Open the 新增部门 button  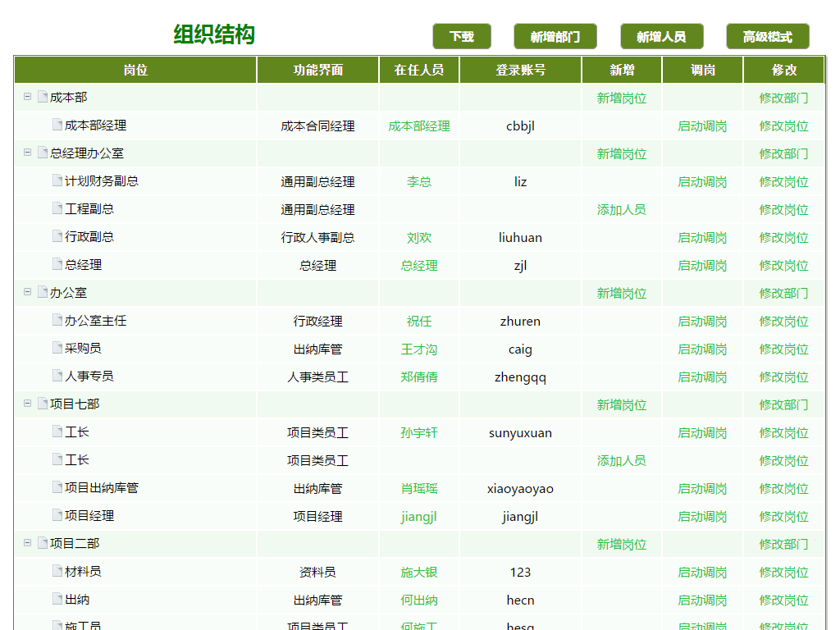(x=555, y=36)
